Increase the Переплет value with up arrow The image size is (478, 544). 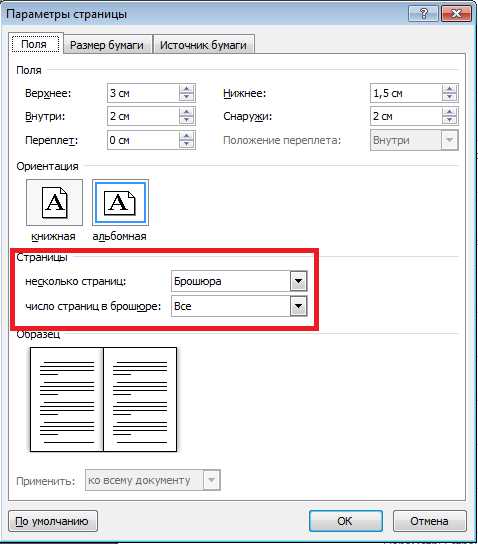[187, 136]
